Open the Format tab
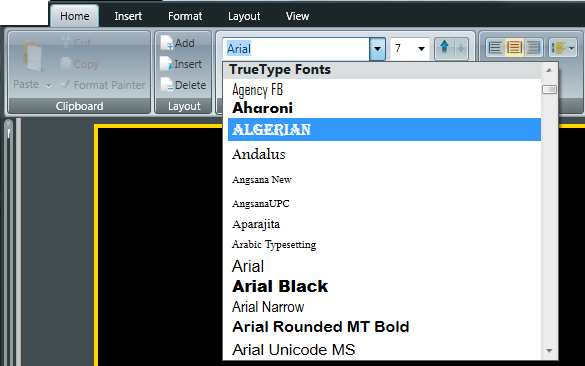 [x=185, y=16]
